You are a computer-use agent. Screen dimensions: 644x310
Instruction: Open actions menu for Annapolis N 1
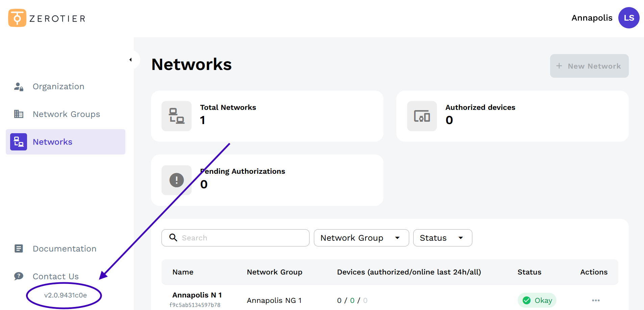click(596, 301)
